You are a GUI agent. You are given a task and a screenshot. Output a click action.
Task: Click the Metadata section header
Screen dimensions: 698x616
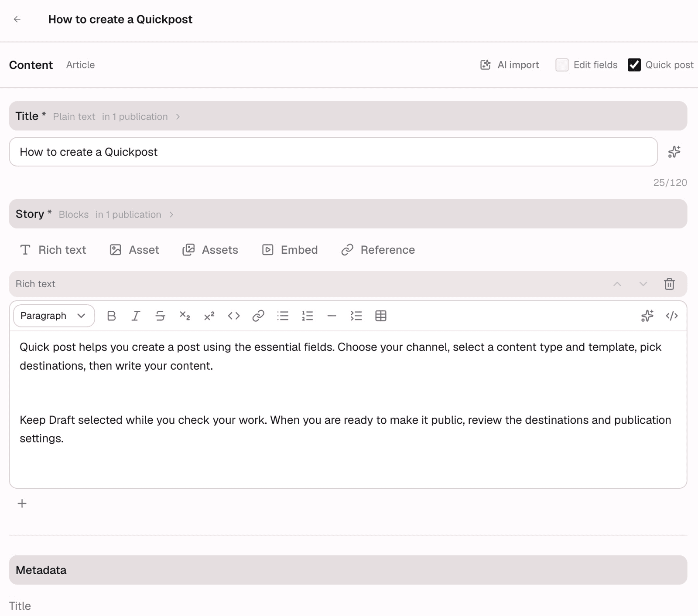[348, 570]
